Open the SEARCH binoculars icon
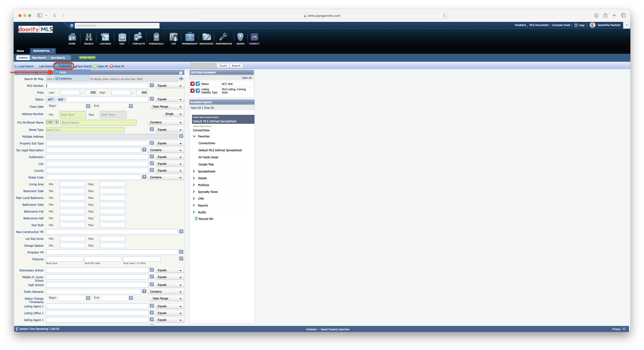The width and height of the screenshot is (644, 350). point(89,39)
